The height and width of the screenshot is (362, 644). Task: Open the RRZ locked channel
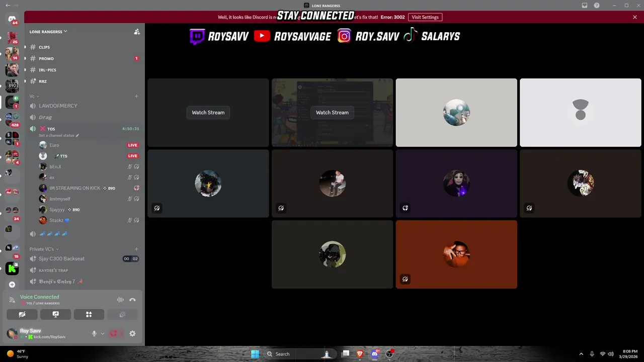pos(84,81)
